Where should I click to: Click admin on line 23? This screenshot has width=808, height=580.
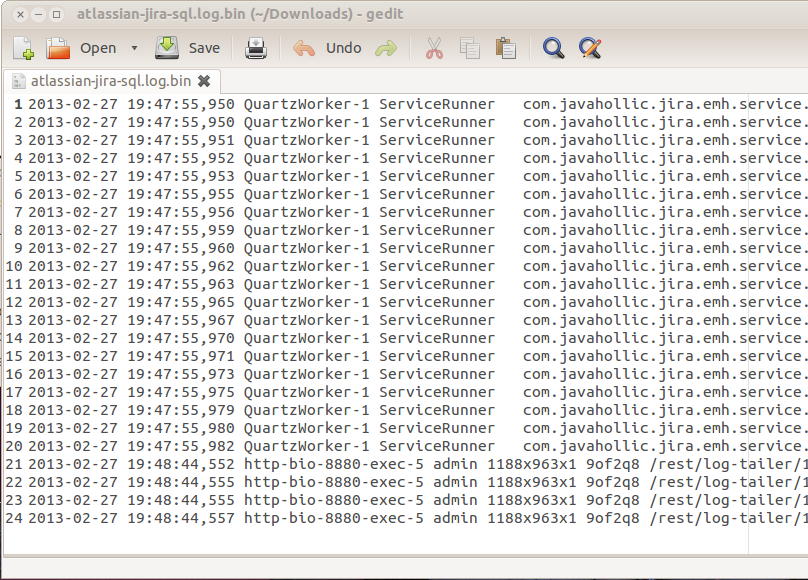[455, 501]
